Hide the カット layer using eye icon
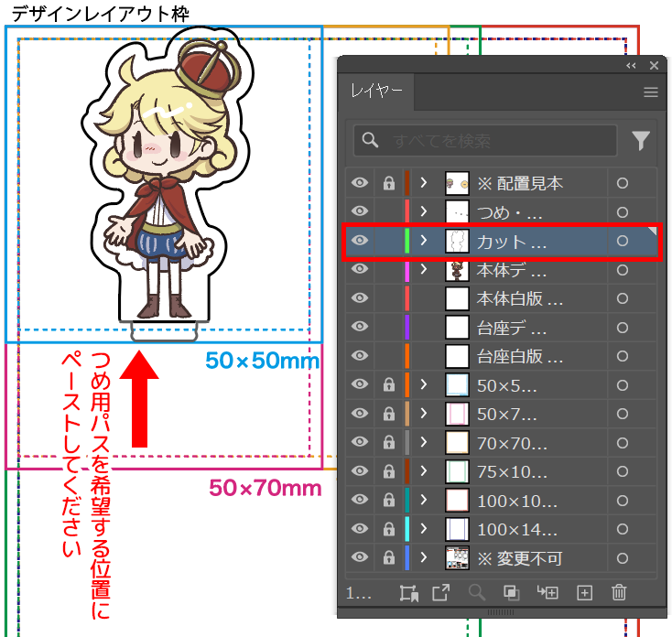 (360, 241)
